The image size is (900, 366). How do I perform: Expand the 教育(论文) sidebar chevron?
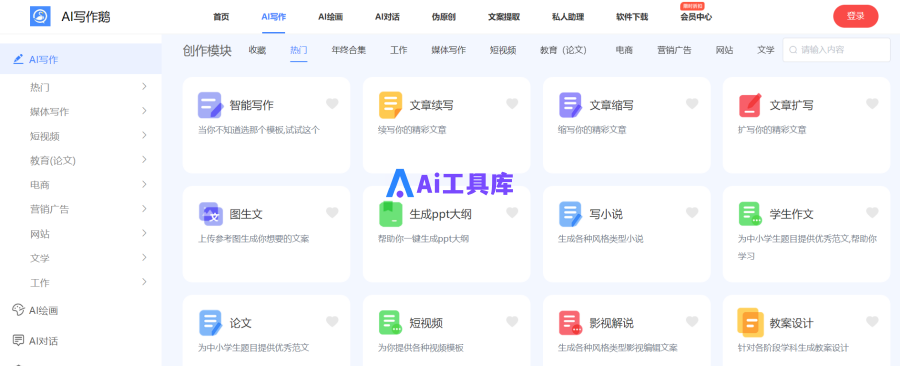[144, 159]
